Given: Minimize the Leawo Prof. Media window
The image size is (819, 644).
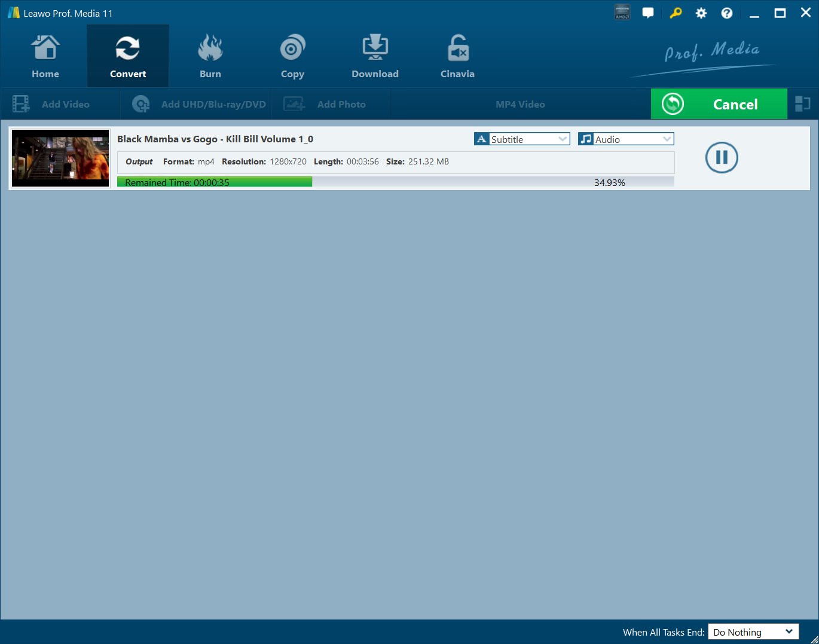Looking at the screenshot, I should pyautogui.click(x=754, y=13).
